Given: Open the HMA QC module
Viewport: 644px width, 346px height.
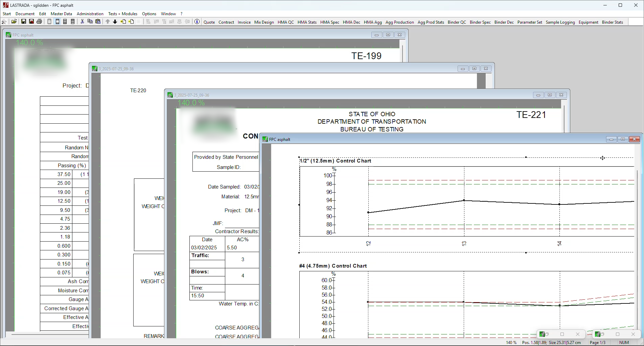Looking at the screenshot, I should [286, 22].
